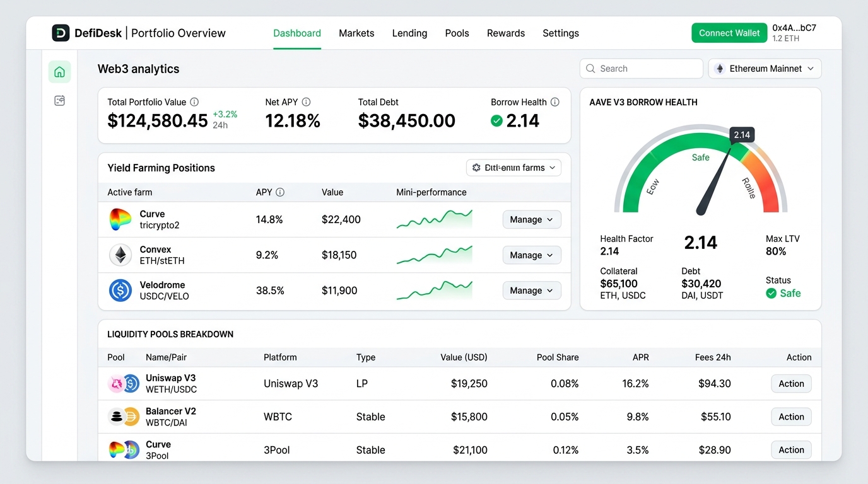The height and width of the screenshot is (484, 868).
Task: Show Total Portfolio Value info icon
Action: point(194,102)
